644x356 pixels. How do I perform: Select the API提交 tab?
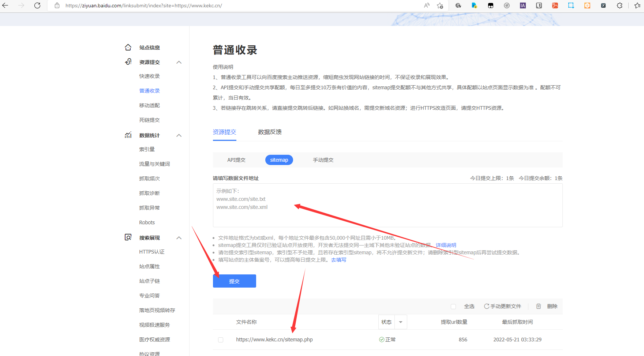[x=236, y=160]
